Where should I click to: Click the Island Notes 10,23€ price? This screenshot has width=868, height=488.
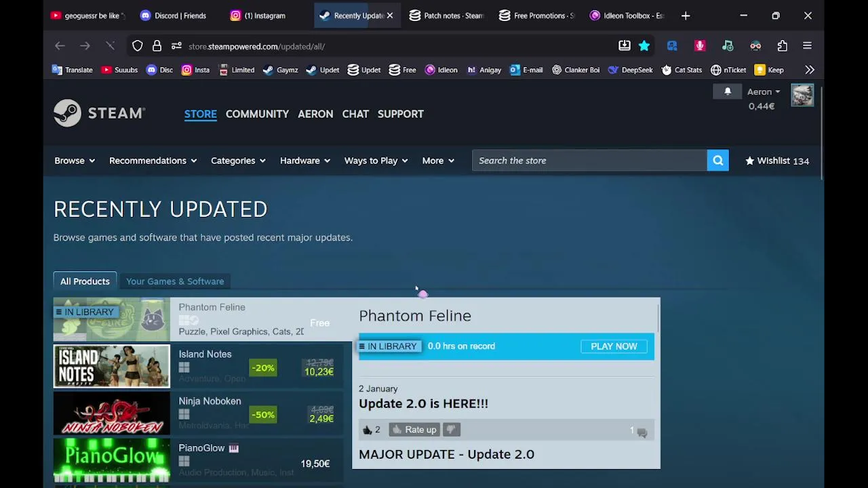tap(319, 372)
